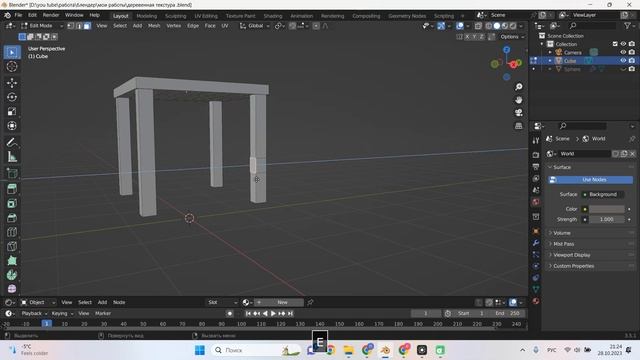Open Modifiers wrench properties tab
Viewport: 640px width, 360px height.
(536, 243)
